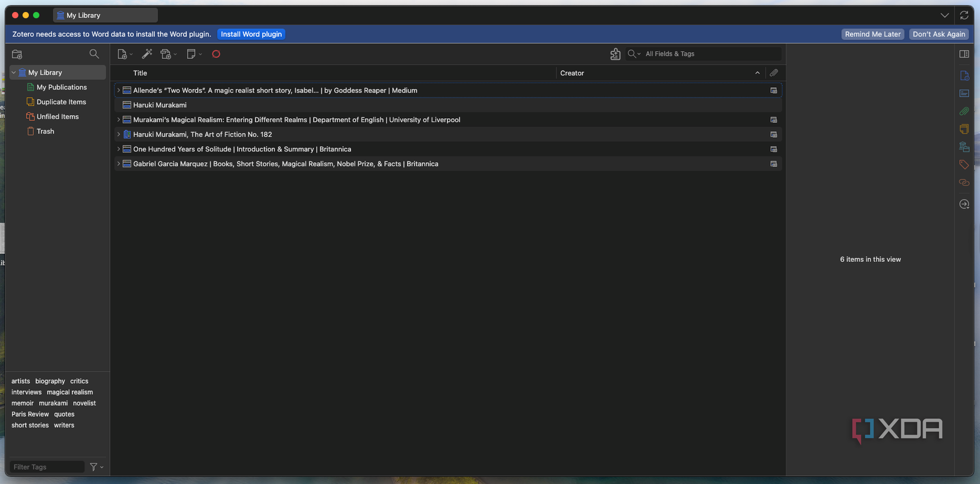Filter by the novelist tag
The width and height of the screenshot is (980, 484).
coord(84,403)
